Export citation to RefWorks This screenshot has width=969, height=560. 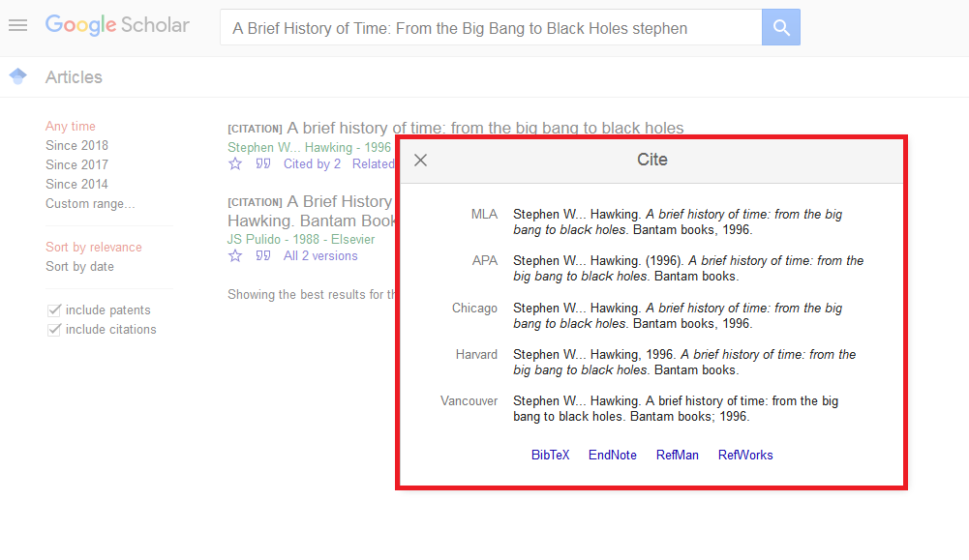pos(745,455)
